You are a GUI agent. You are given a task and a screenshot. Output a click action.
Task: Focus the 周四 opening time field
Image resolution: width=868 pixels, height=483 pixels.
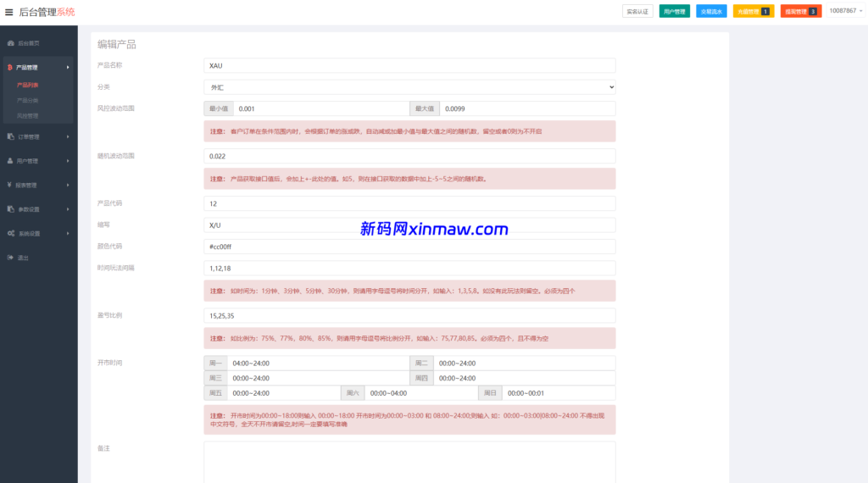(x=524, y=379)
